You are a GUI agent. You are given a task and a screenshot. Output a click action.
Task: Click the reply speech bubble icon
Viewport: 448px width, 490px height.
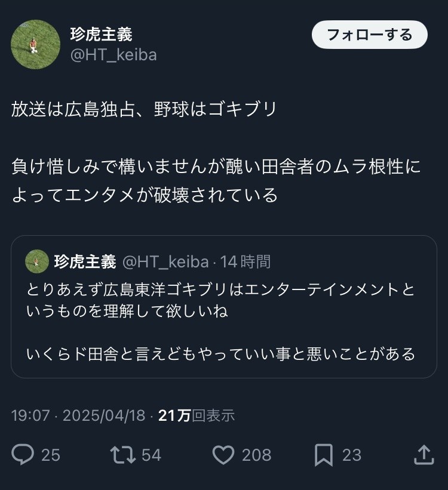pos(23,455)
